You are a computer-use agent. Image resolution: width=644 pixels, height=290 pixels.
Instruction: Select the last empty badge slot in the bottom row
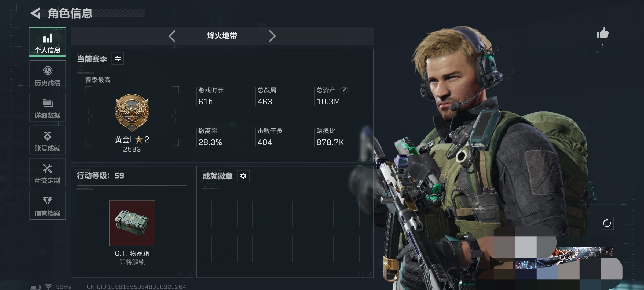346,249
